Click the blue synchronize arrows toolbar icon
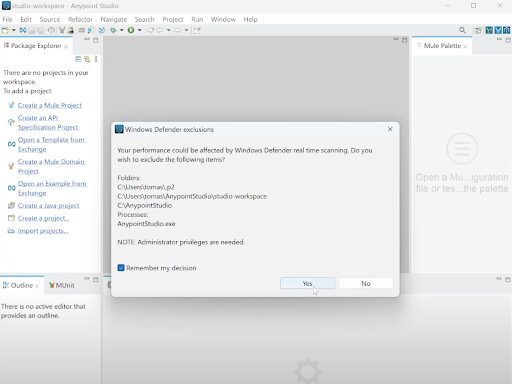 pos(101,30)
